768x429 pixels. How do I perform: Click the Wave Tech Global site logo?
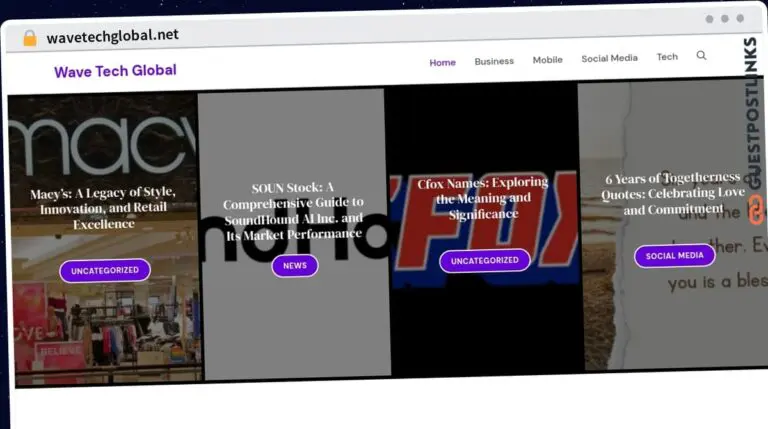(115, 71)
